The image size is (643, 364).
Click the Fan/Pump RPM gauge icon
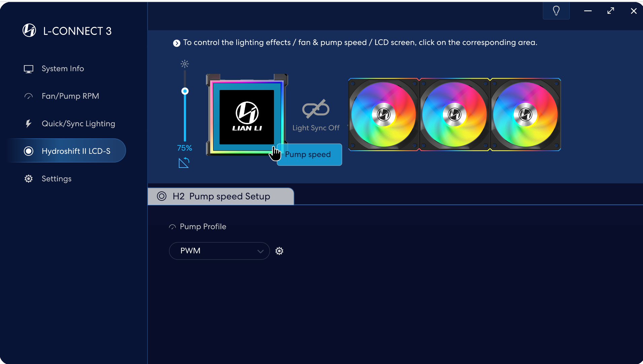pos(29,96)
